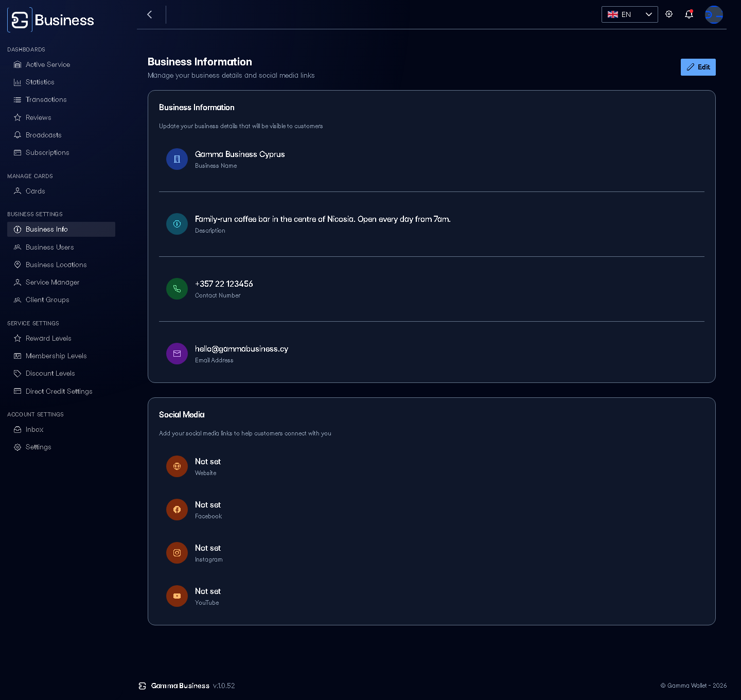
Task: Click the green phone icon
Action: pos(177,289)
